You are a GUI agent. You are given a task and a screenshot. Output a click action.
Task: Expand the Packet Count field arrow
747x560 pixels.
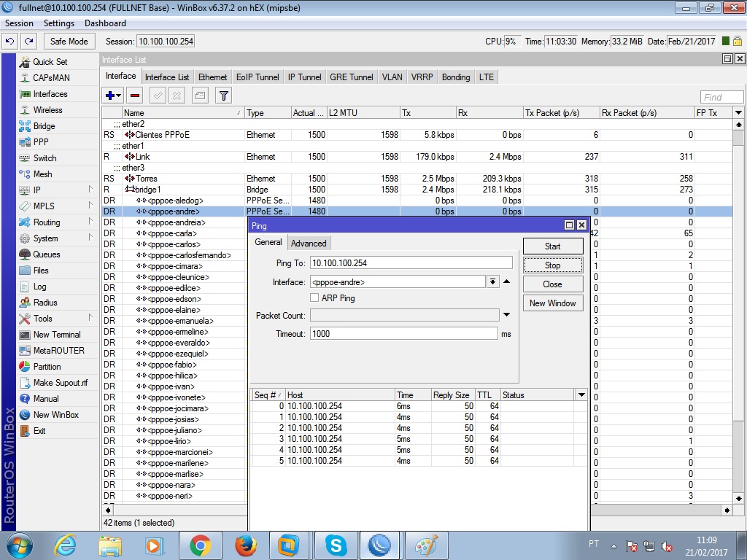(x=506, y=315)
